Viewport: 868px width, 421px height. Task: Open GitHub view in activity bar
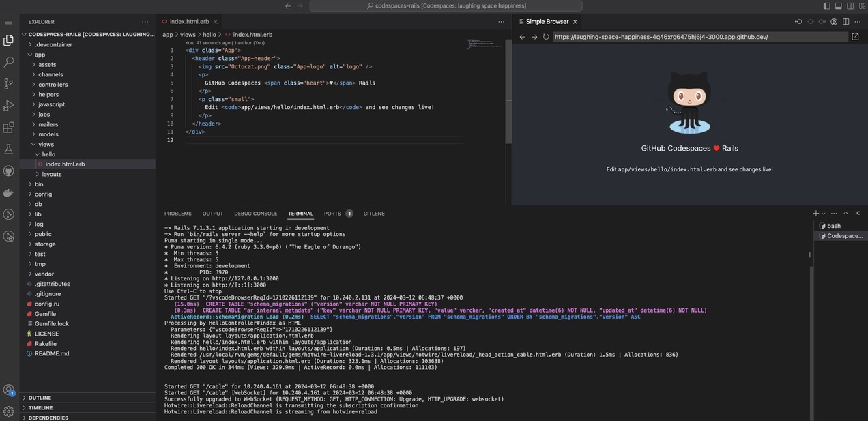(9, 171)
